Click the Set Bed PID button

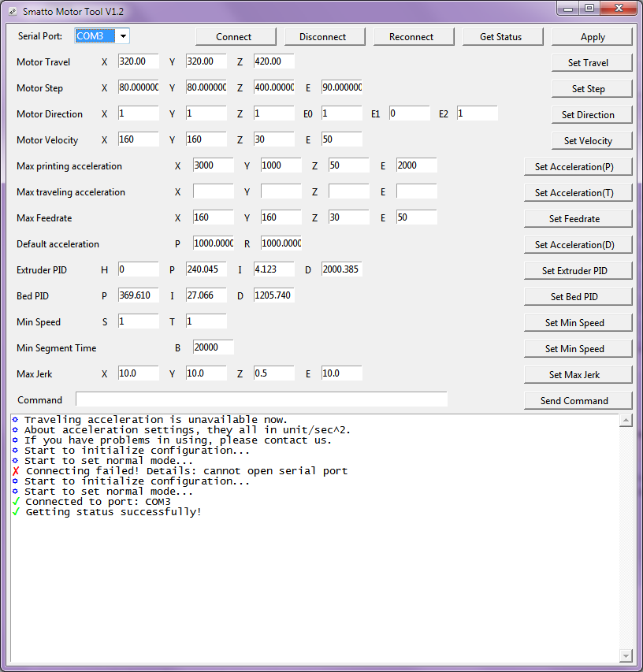click(x=578, y=297)
